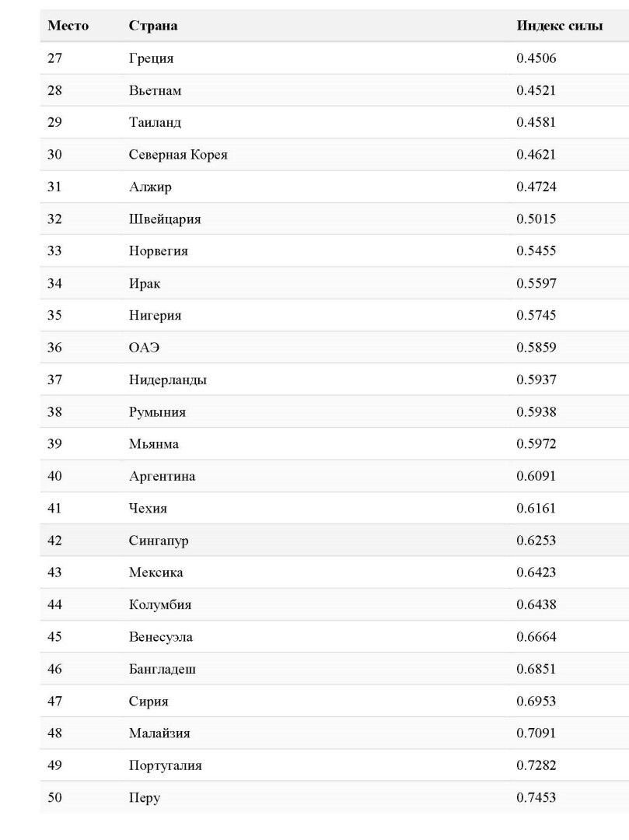
Task: Click the power index 0.7453
Action: click(536, 797)
